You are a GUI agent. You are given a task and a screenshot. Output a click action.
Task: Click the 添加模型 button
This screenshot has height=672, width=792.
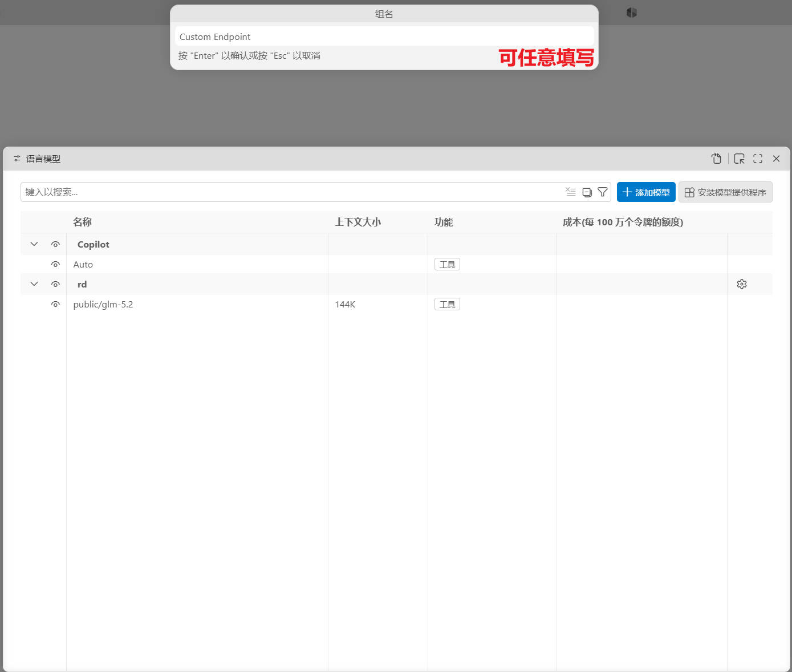coord(646,192)
